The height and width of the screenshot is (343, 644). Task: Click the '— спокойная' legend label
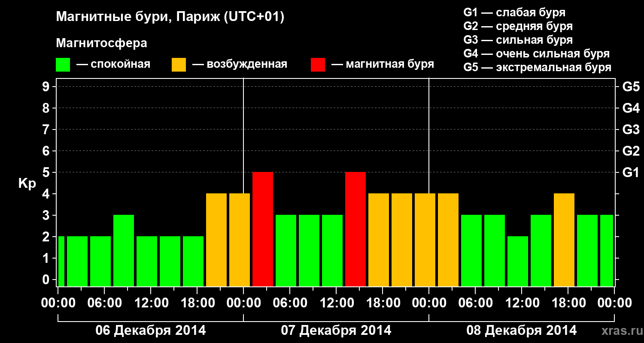pyautogui.click(x=113, y=65)
